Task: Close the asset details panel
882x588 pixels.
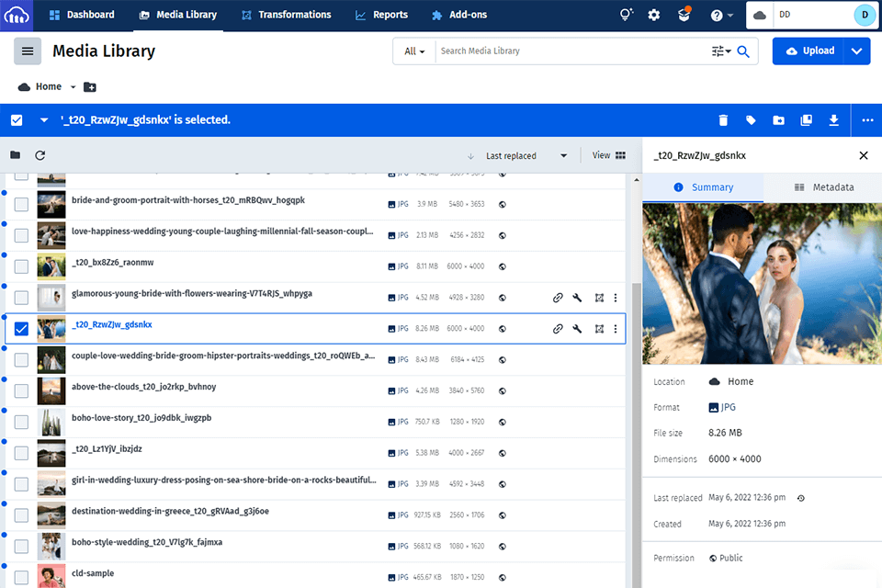Action: (x=864, y=155)
